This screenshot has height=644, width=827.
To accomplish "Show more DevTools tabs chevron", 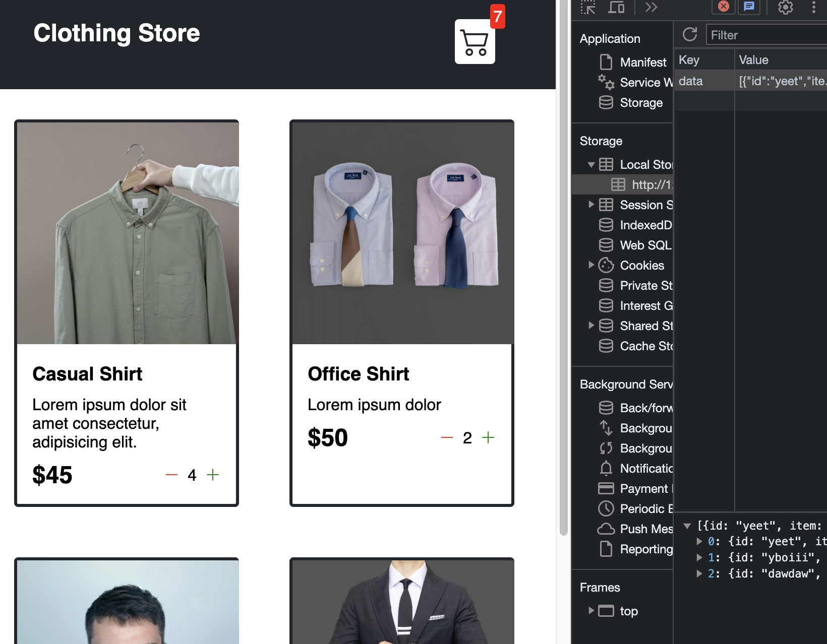I will (x=651, y=8).
